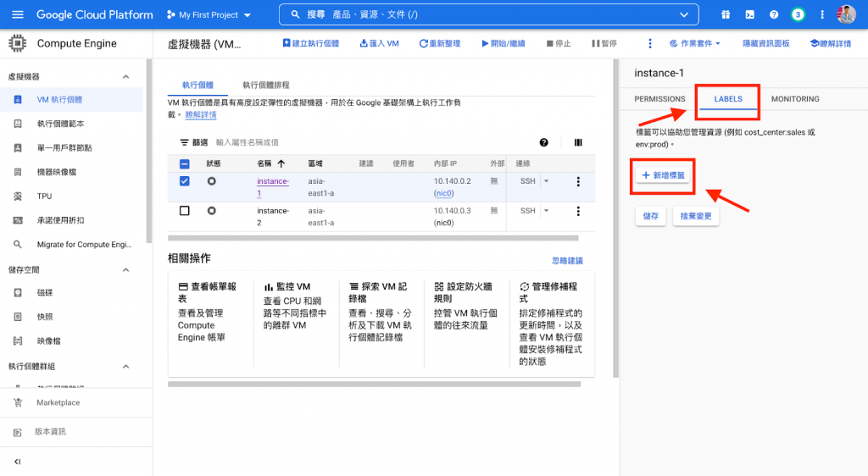The width and height of the screenshot is (868, 476).
Task: Click 儲存 save button
Action: 650,216
